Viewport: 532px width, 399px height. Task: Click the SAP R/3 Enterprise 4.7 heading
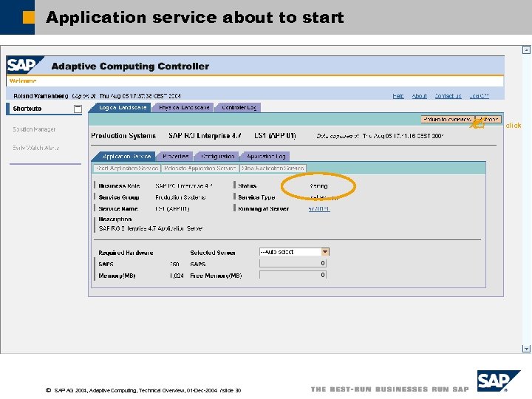point(205,136)
